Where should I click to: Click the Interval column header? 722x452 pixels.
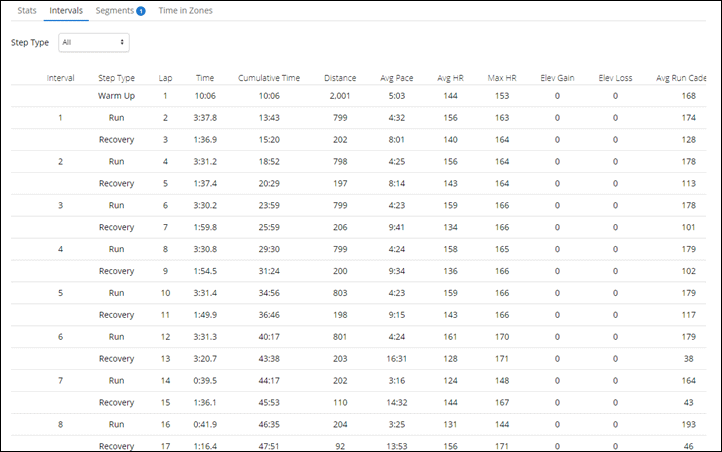pyautogui.click(x=60, y=78)
